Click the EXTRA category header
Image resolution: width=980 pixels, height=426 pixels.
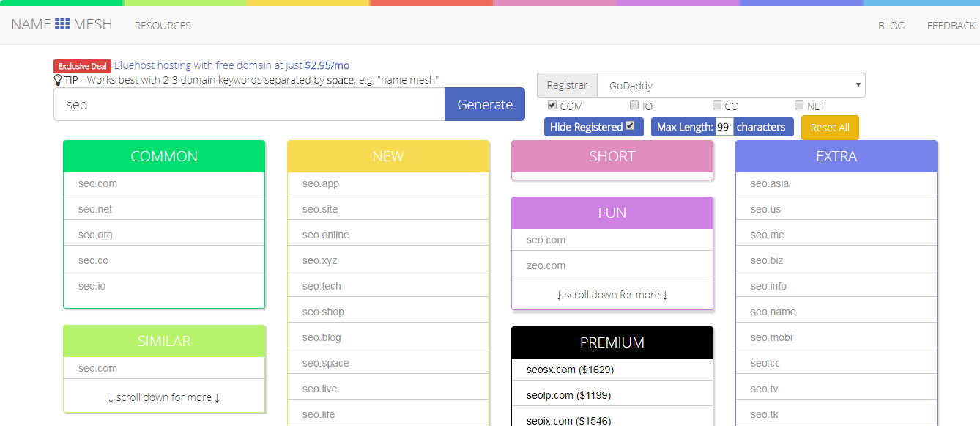[836, 156]
